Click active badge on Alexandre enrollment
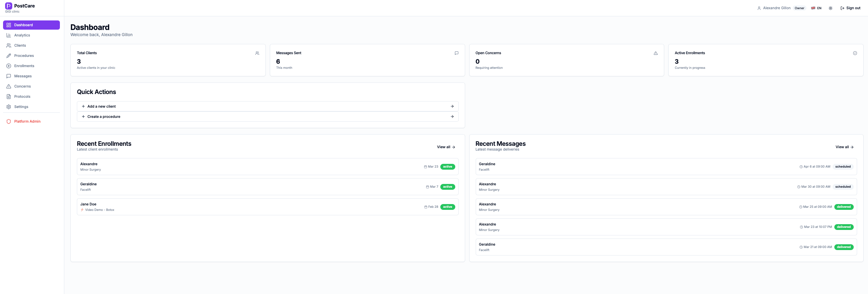This screenshot has height=294, width=868. (x=447, y=167)
